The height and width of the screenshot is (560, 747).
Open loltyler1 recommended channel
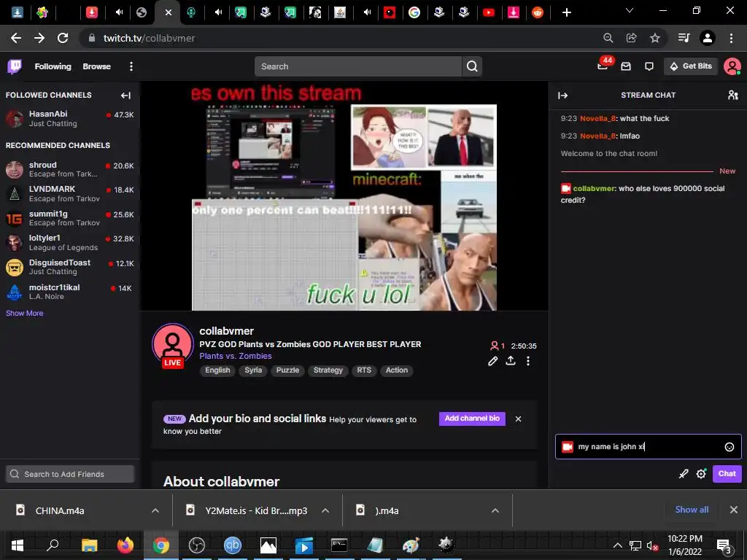coord(69,242)
